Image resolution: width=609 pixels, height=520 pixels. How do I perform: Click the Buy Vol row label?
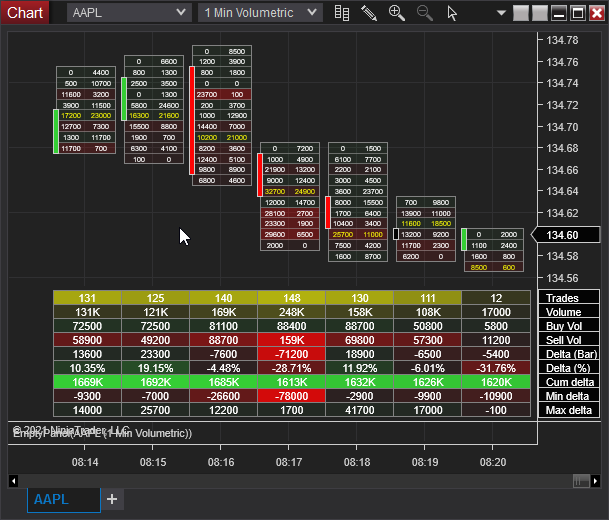click(569, 326)
